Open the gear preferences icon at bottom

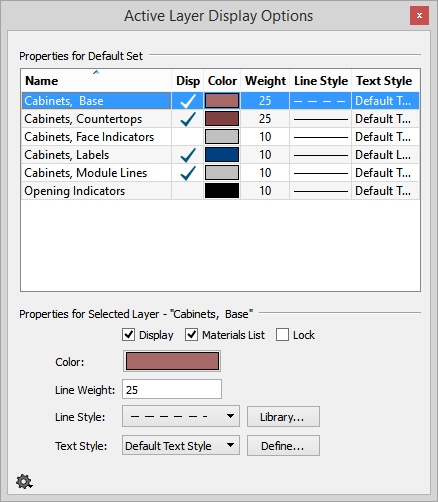(24, 482)
